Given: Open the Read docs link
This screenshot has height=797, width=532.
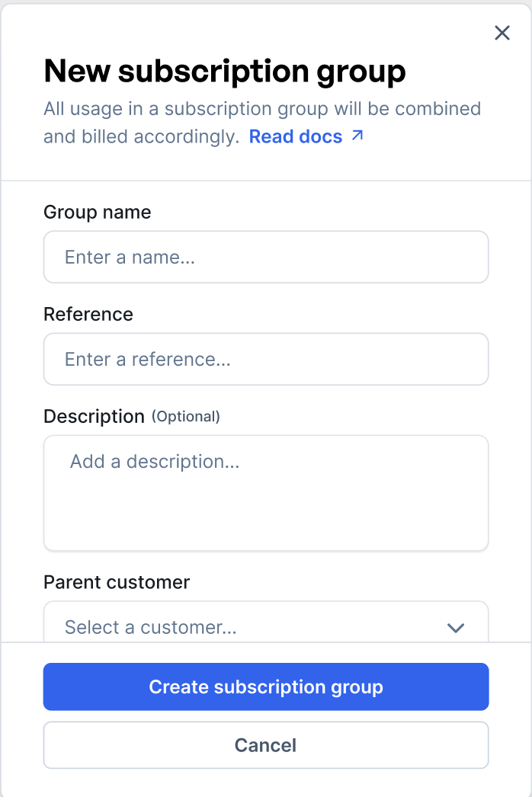Looking at the screenshot, I should 296,136.
